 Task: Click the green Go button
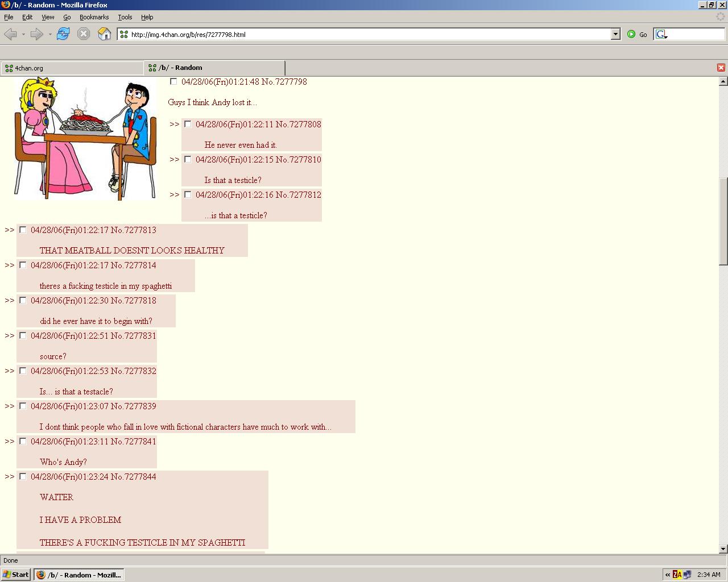tap(637, 34)
